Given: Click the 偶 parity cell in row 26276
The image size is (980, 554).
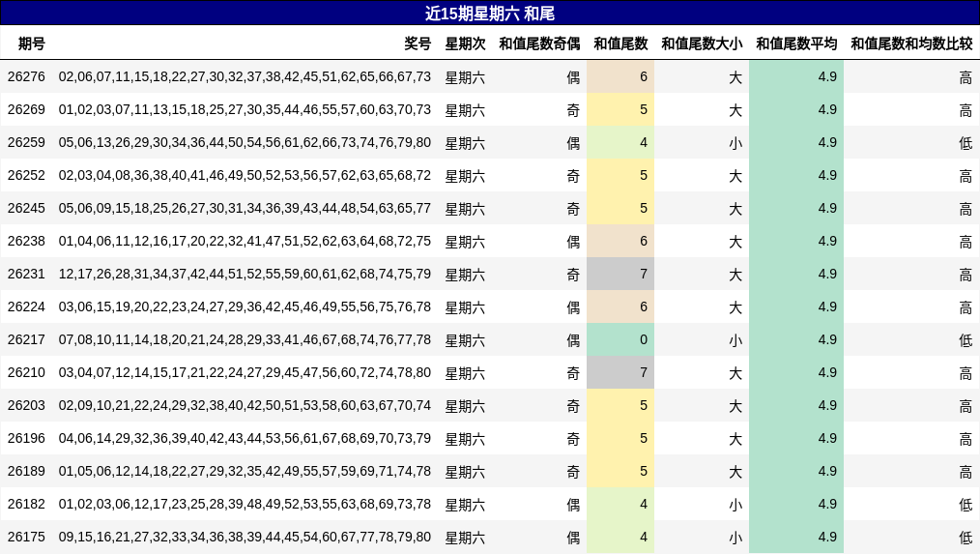Looking at the screenshot, I should tap(573, 77).
